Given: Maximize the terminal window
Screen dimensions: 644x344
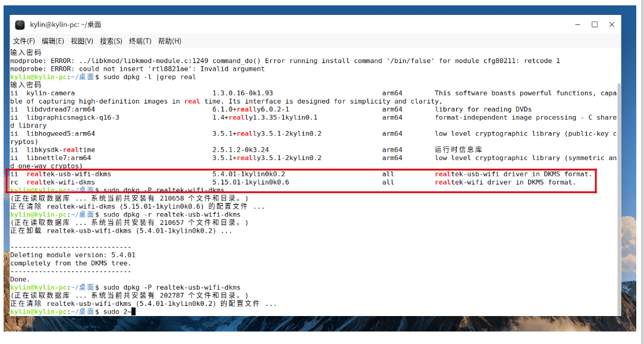Looking at the screenshot, I should [594, 24].
